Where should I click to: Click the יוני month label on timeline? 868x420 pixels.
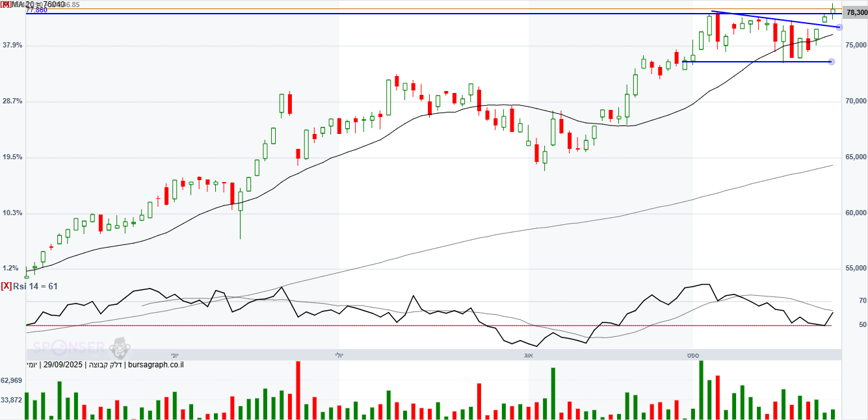(174, 355)
